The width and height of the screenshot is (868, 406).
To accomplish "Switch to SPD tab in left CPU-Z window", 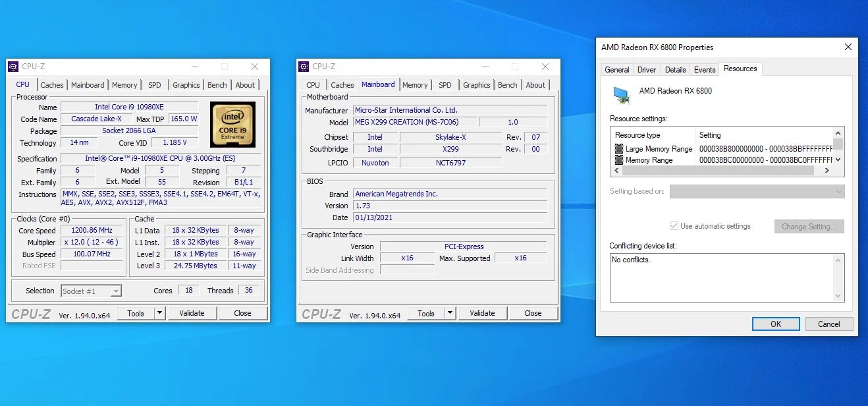I will coord(155,85).
